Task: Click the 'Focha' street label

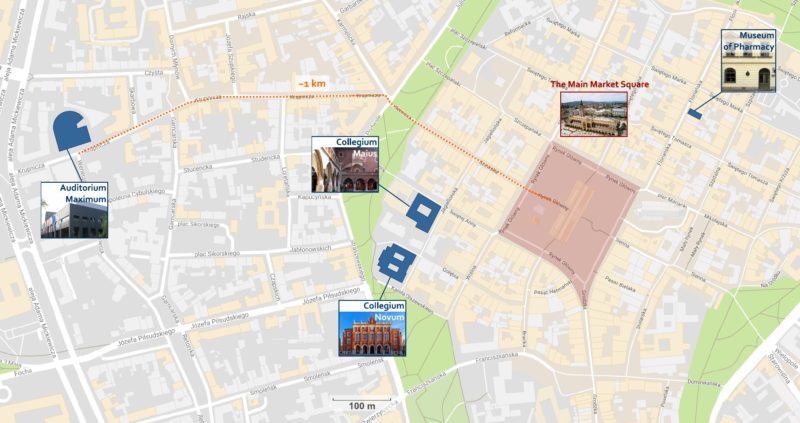Action: (x=23, y=372)
